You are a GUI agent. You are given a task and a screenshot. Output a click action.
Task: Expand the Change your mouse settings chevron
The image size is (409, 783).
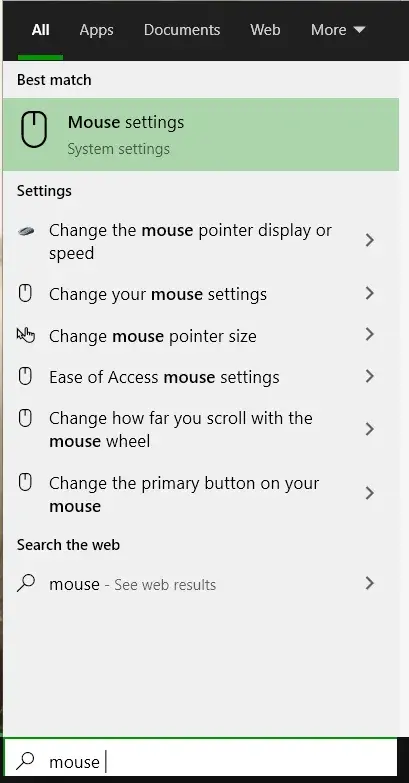[x=370, y=293]
